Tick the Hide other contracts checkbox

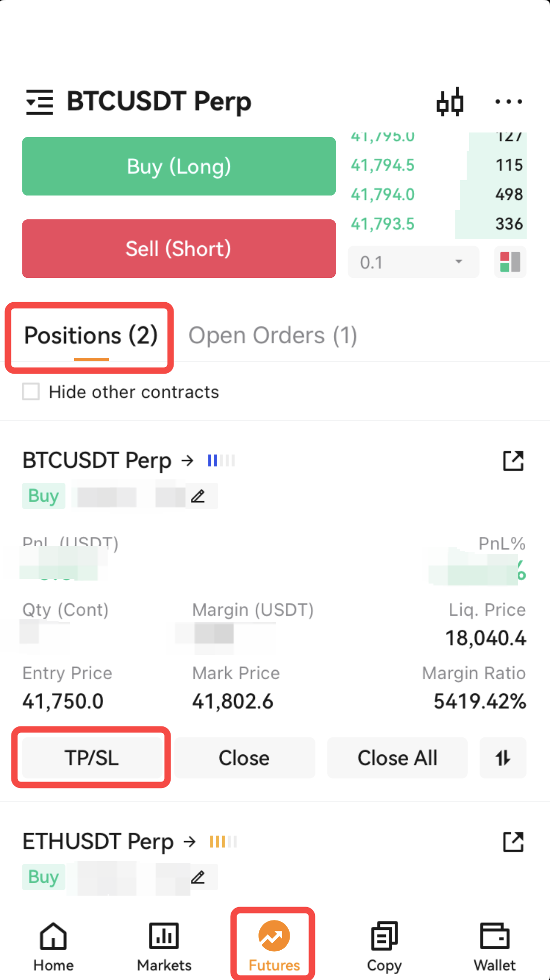pyautogui.click(x=31, y=392)
